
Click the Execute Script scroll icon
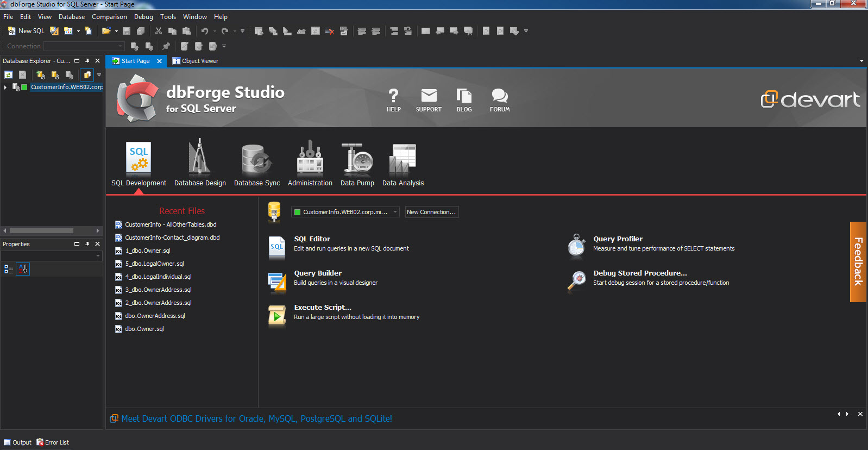(x=277, y=316)
